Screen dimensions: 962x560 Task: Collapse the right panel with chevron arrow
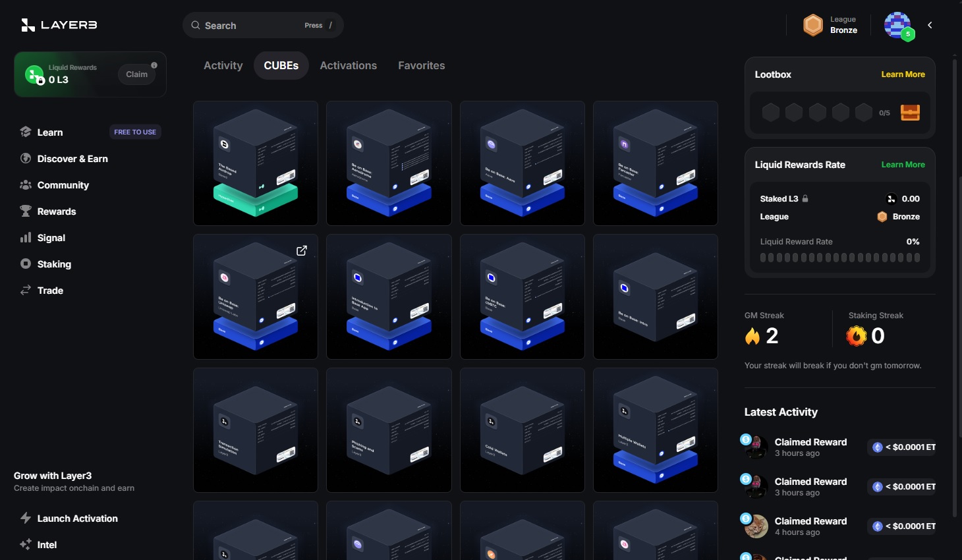930,25
